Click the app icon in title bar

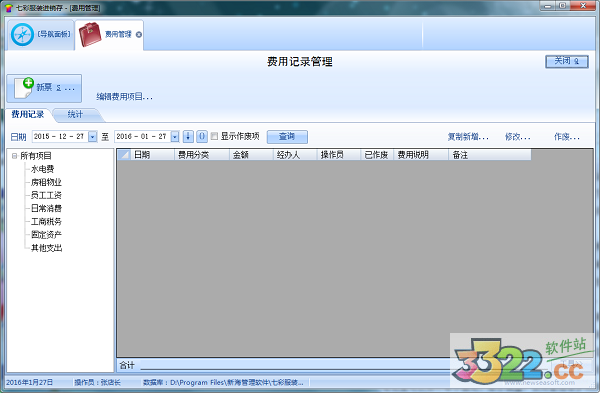9,8
